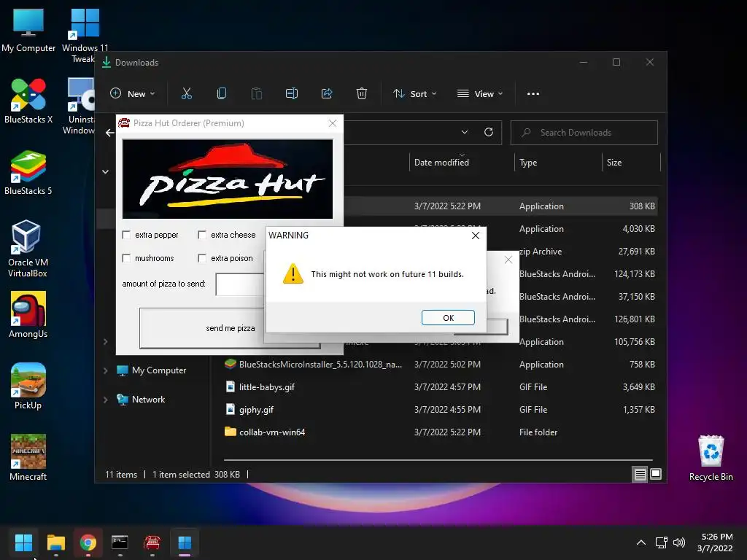747x560 pixels.
Task: Open the Windows Start button
Action: click(x=23, y=542)
